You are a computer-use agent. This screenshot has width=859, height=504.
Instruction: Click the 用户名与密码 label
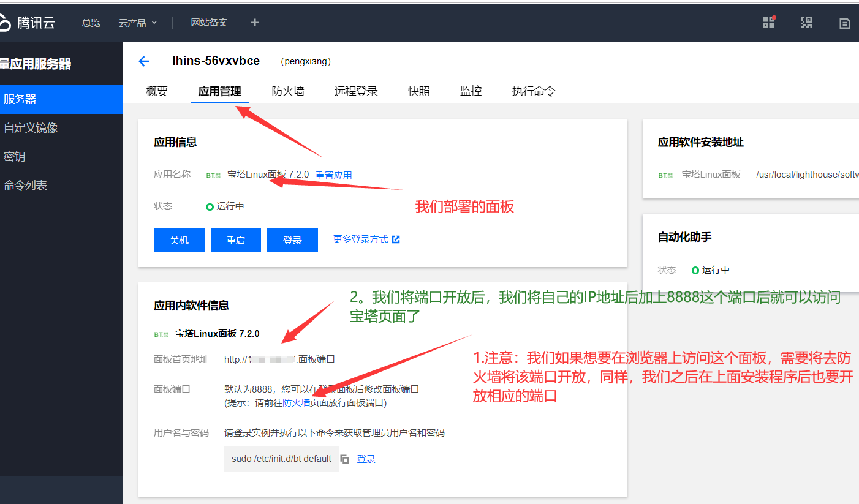point(181,432)
